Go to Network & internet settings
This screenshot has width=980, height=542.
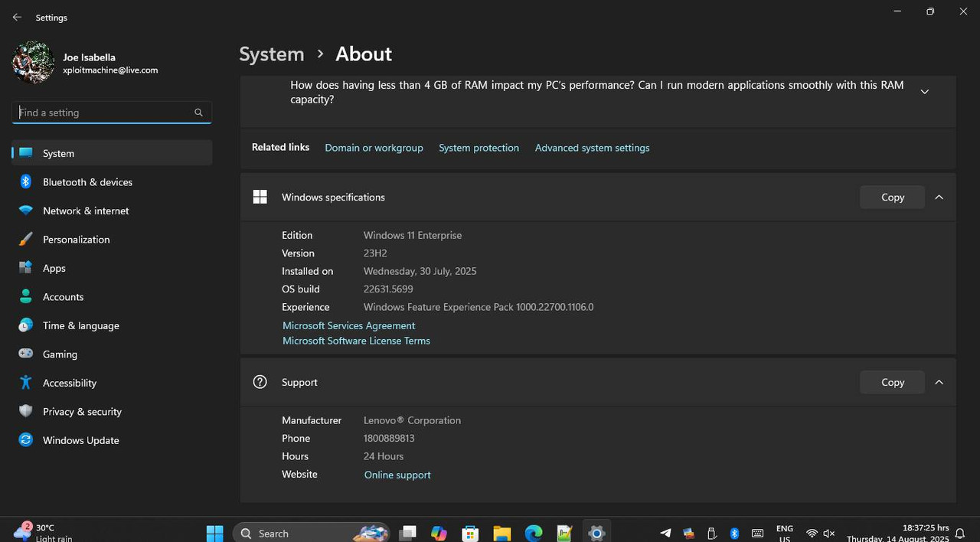(x=112, y=211)
